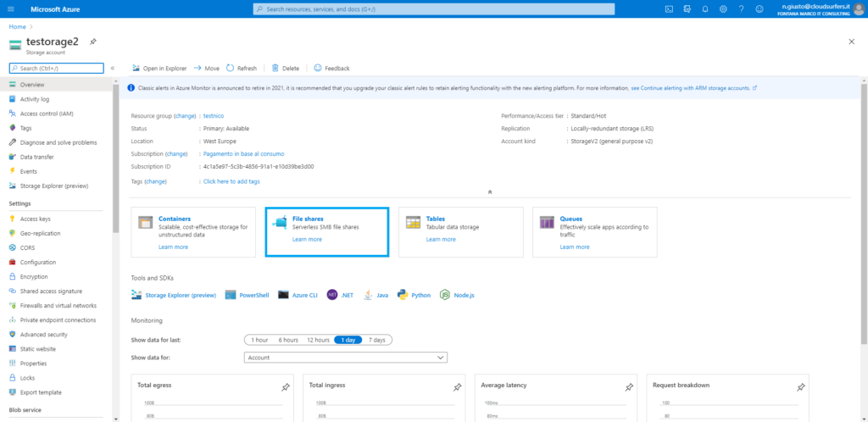This screenshot has height=422, width=868.
Task: Click the Home breadcrumb link
Action: (17, 26)
